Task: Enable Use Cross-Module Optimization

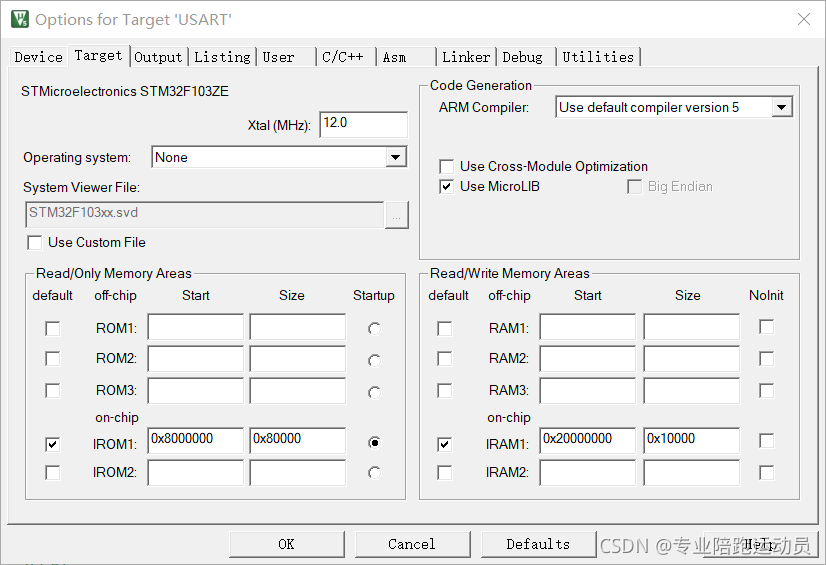Action: (x=447, y=167)
